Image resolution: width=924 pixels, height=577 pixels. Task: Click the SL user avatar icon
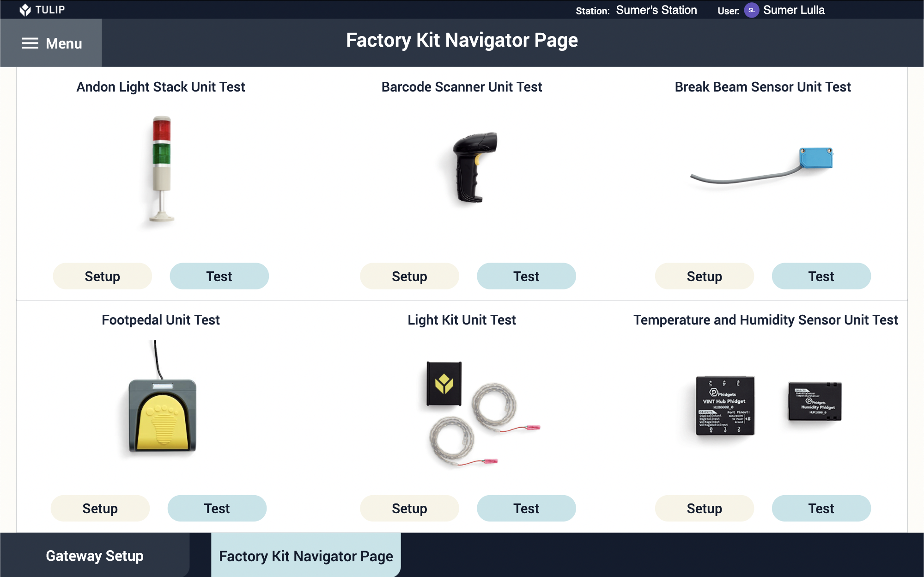click(752, 10)
